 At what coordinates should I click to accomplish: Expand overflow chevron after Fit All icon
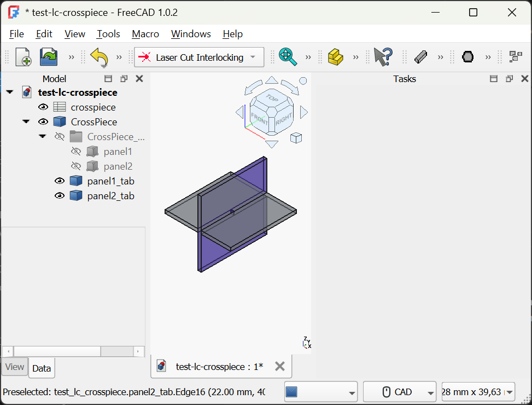[308, 57]
